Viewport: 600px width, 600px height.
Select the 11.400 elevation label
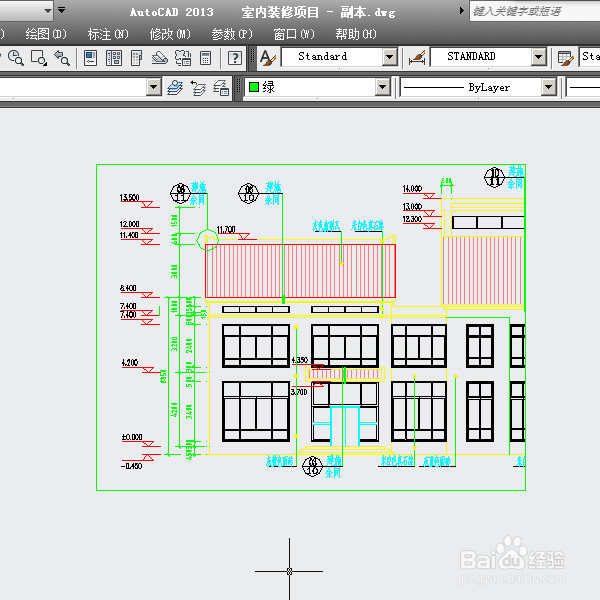pyautogui.click(x=129, y=235)
